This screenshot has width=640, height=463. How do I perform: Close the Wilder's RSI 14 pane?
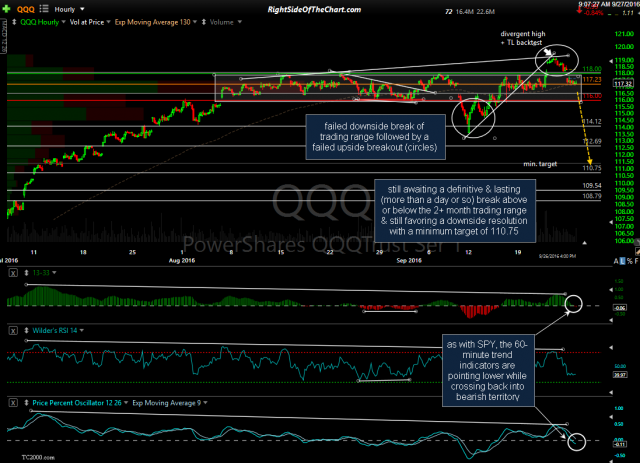point(13,331)
